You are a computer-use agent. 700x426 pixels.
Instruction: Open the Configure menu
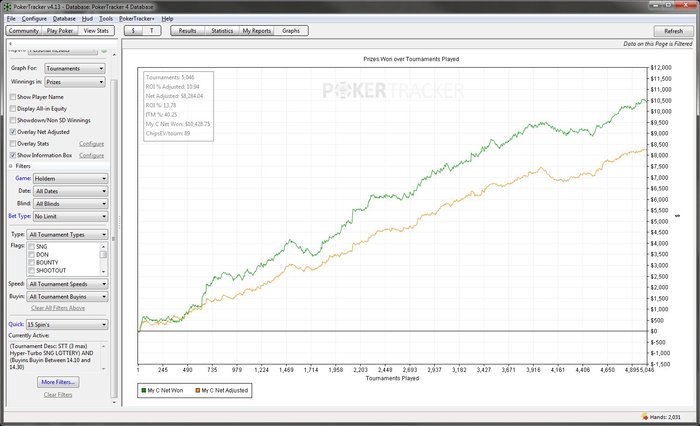coord(34,19)
